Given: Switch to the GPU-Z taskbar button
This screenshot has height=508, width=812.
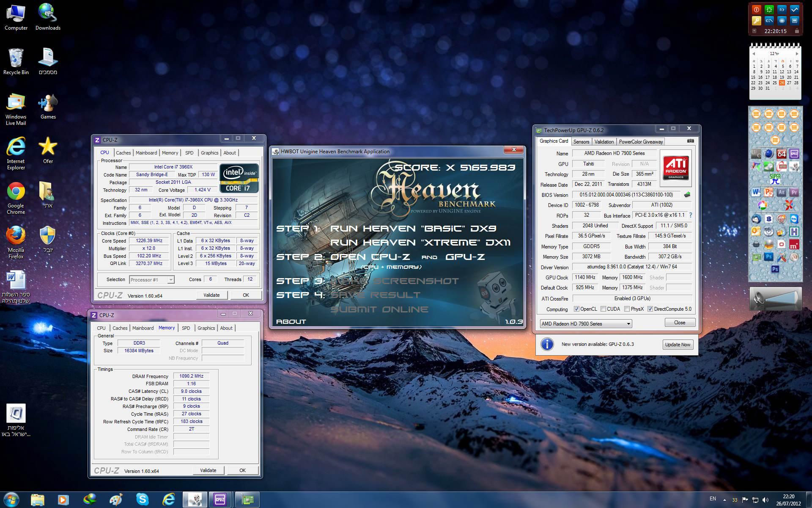Looking at the screenshot, I should coord(247,500).
